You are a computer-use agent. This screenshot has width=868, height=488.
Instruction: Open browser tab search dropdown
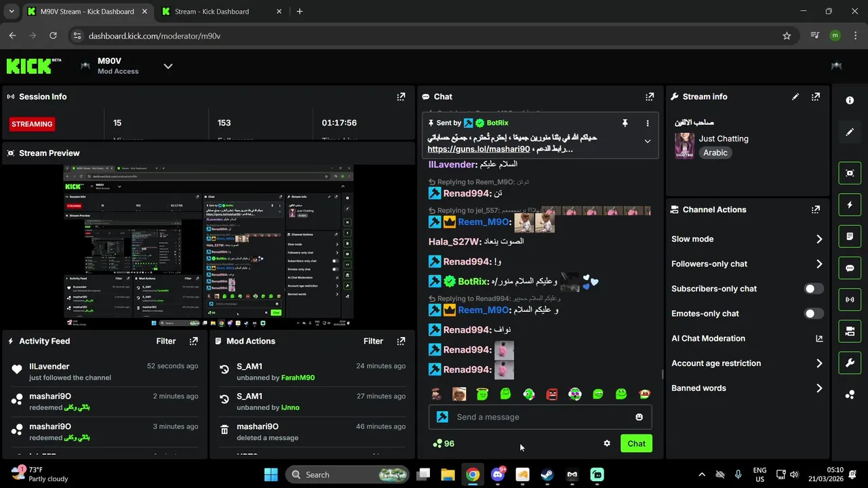pos(12,12)
